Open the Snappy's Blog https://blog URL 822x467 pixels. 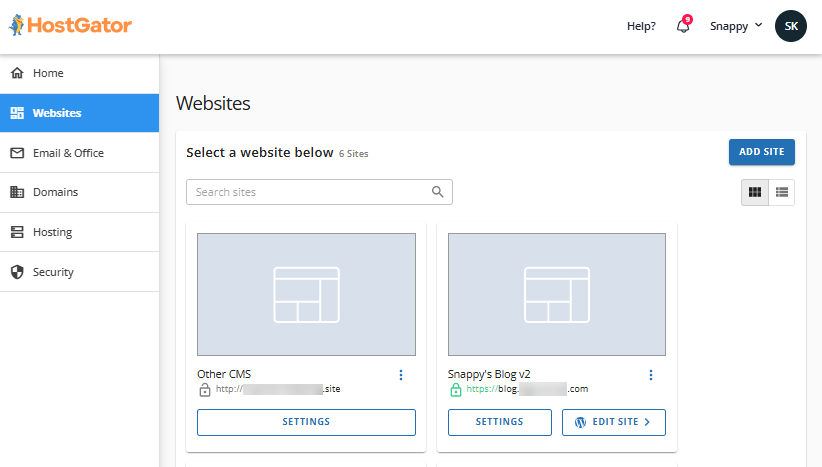(527, 389)
